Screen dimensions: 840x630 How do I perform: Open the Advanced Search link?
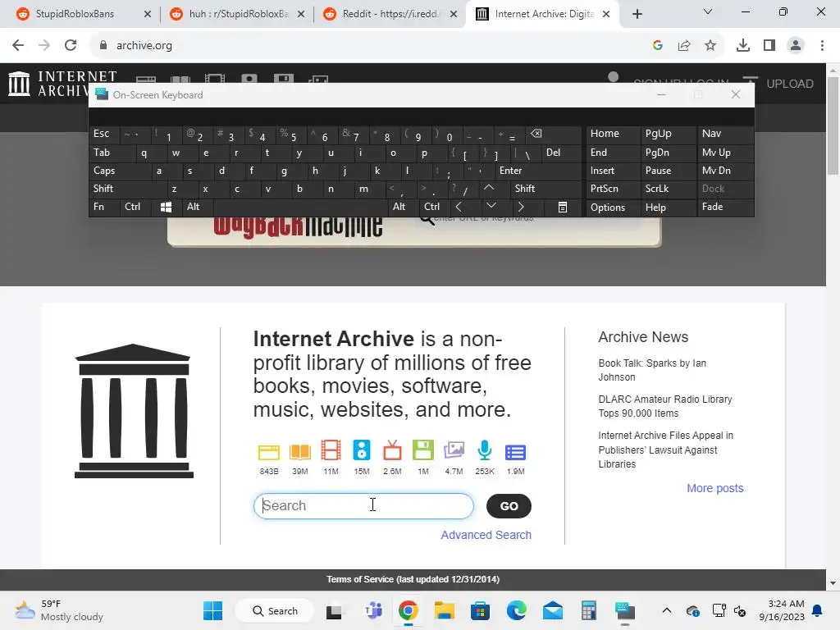pyautogui.click(x=486, y=535)
